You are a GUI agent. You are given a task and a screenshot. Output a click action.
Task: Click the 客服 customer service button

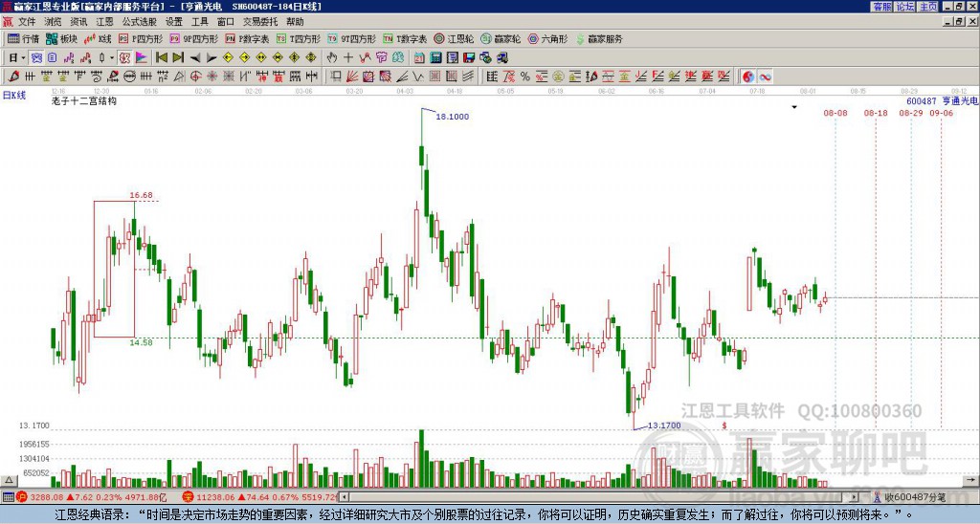pos(881,7)
